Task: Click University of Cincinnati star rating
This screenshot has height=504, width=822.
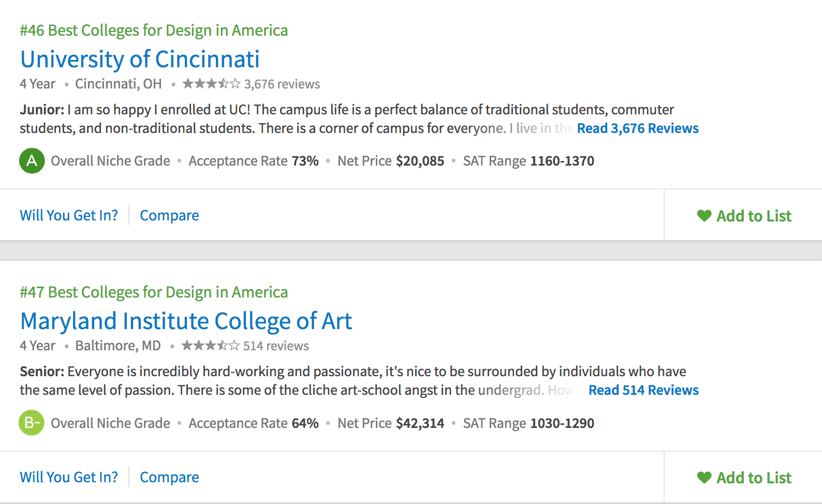Action: point(211,84)
